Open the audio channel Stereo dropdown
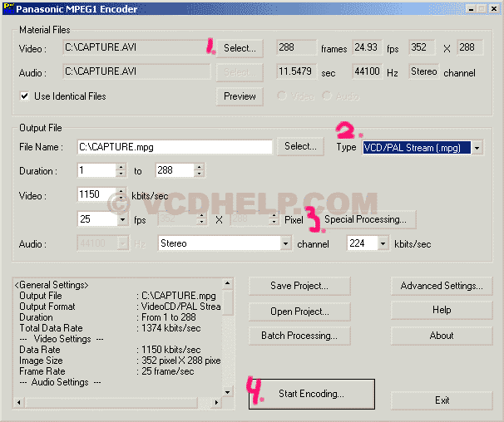Viewport: 504px width, 422px height. pyautogui.click(x=285, y=243)
